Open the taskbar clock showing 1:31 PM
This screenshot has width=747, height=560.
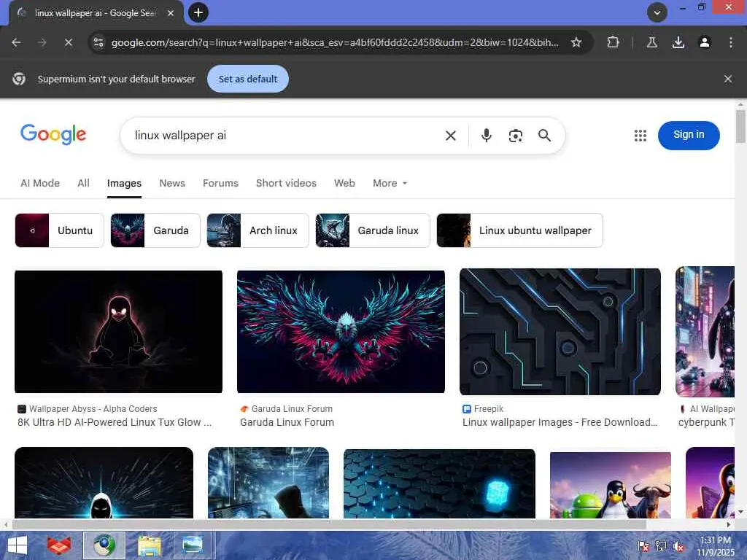(x=716, y=546)
